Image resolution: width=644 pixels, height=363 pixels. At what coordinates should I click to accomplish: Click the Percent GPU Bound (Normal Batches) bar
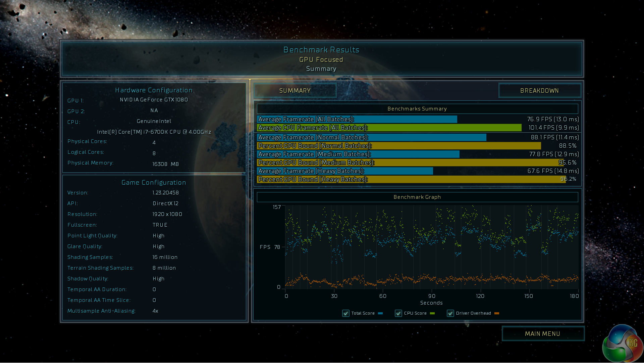398,146
